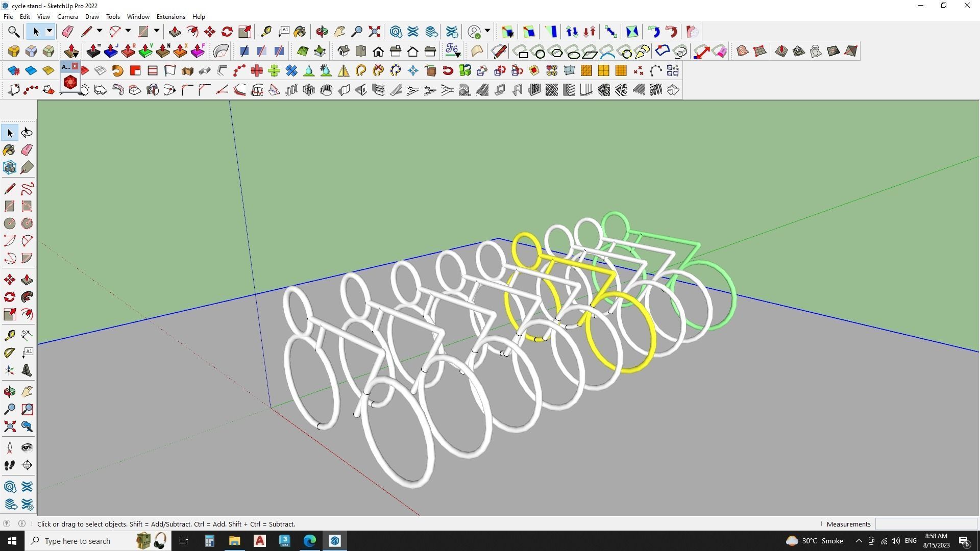
Task: Select the Protractor tool in left toolbar
Action: (x=9, y=353)
